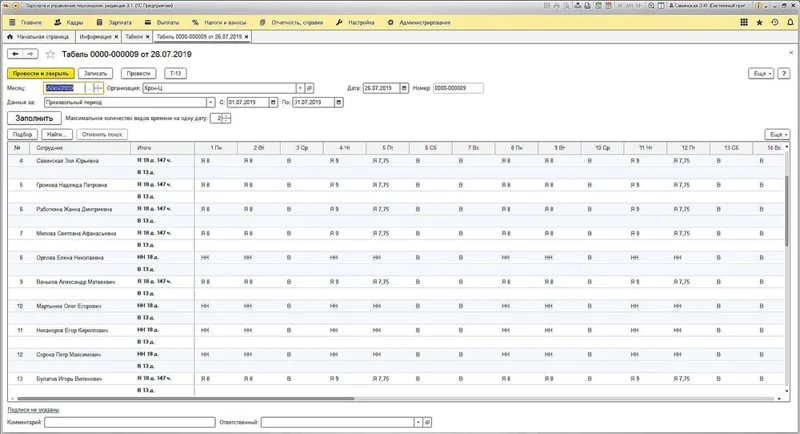Click the calendar icon in title bar
This screenshot has height=434, width=800.
click(609, 6)
